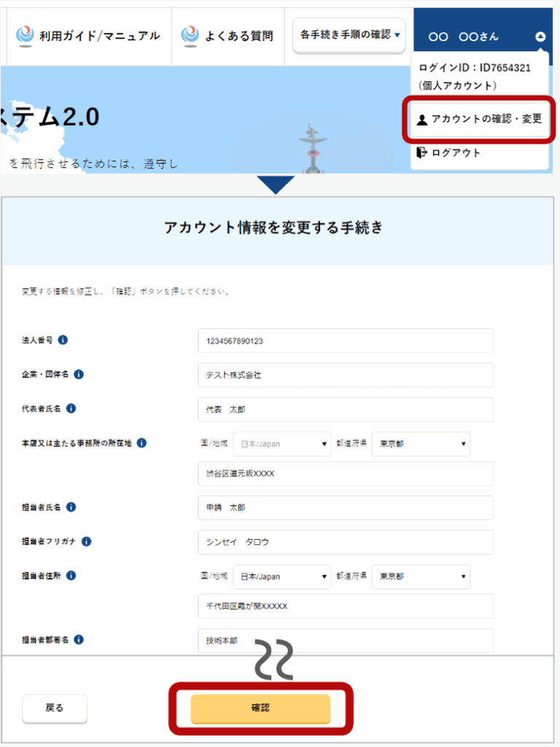Click info icon next to 法人番号
This screenshot has height=747, width=560.
(63, 340)
